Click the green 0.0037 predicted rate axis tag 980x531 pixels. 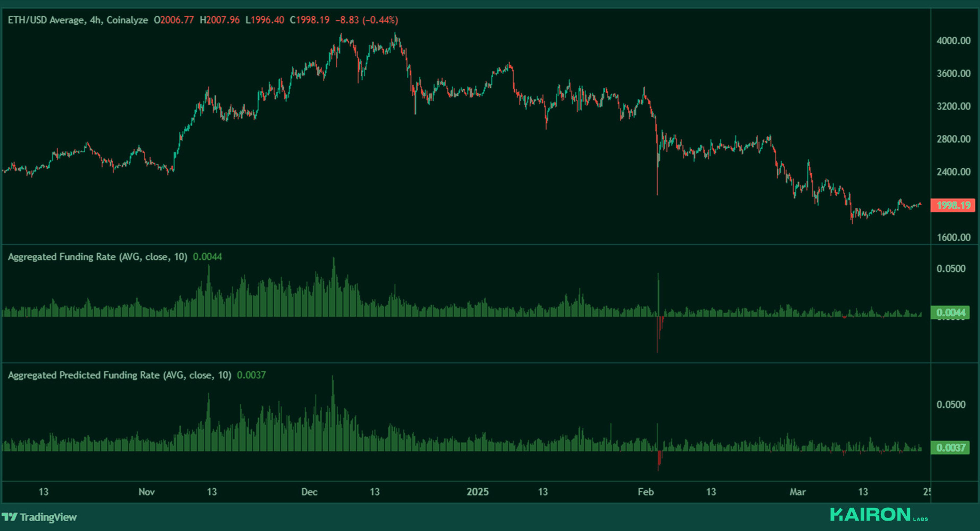(950, 448)
